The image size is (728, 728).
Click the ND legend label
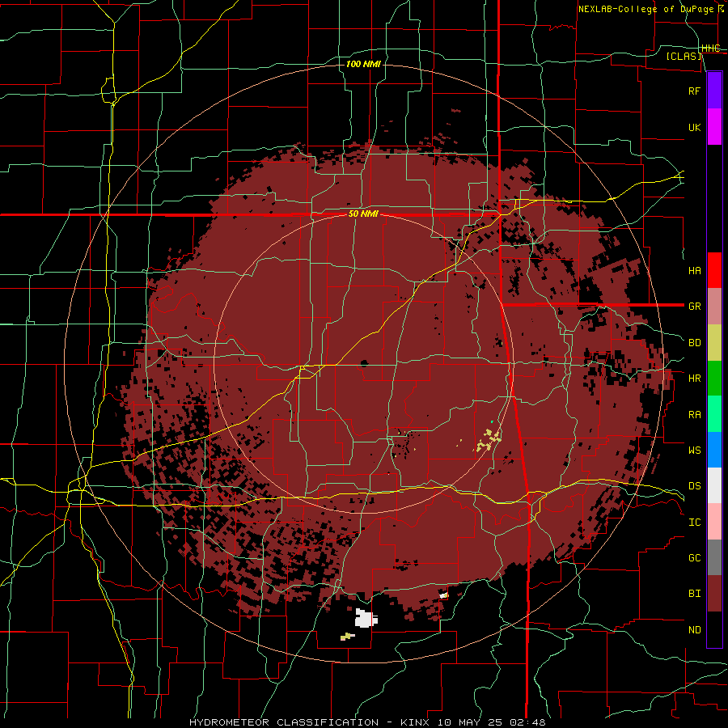(694, 630)
